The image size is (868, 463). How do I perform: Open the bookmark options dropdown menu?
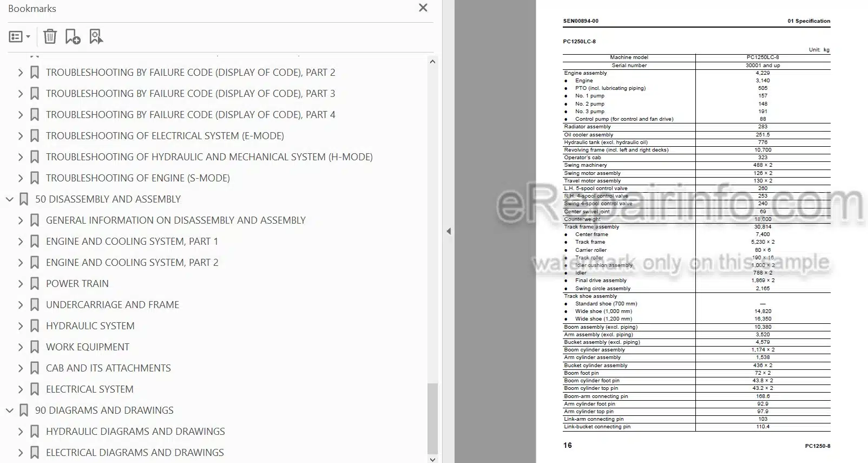click(19, 37)
